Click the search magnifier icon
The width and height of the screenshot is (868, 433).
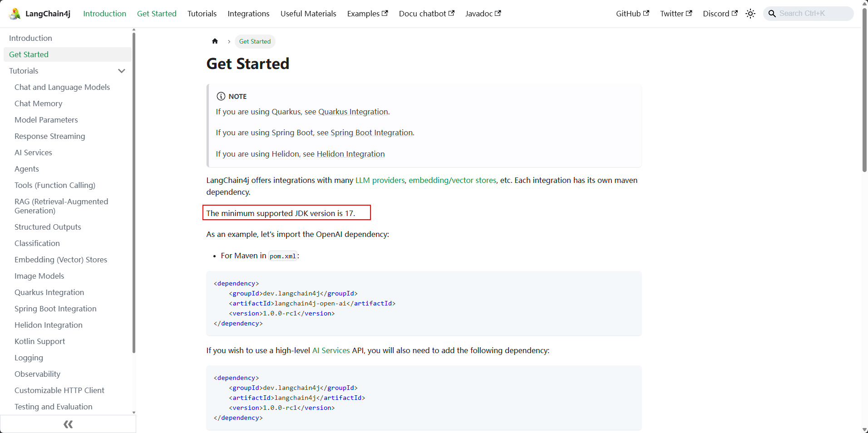coord(772,14)
